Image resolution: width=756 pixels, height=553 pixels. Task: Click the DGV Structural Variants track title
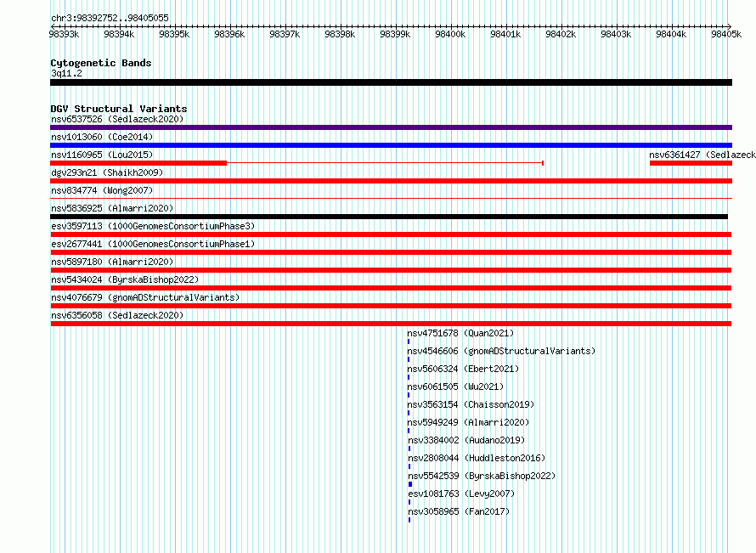[x=119, y=109]
